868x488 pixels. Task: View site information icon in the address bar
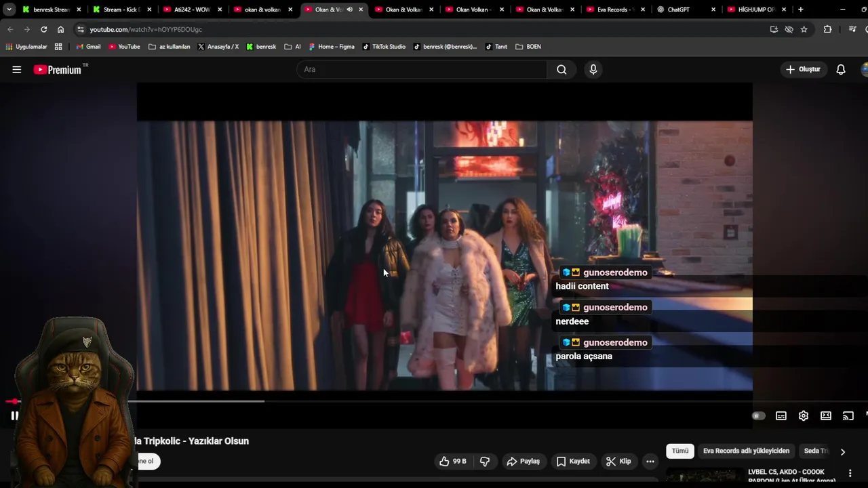tap(81, 29)
